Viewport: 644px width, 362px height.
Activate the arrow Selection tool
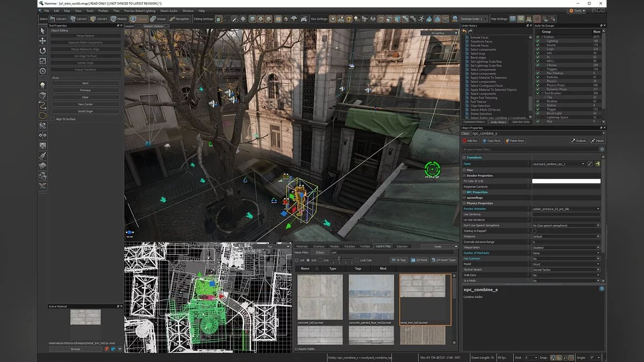(42, 31)
